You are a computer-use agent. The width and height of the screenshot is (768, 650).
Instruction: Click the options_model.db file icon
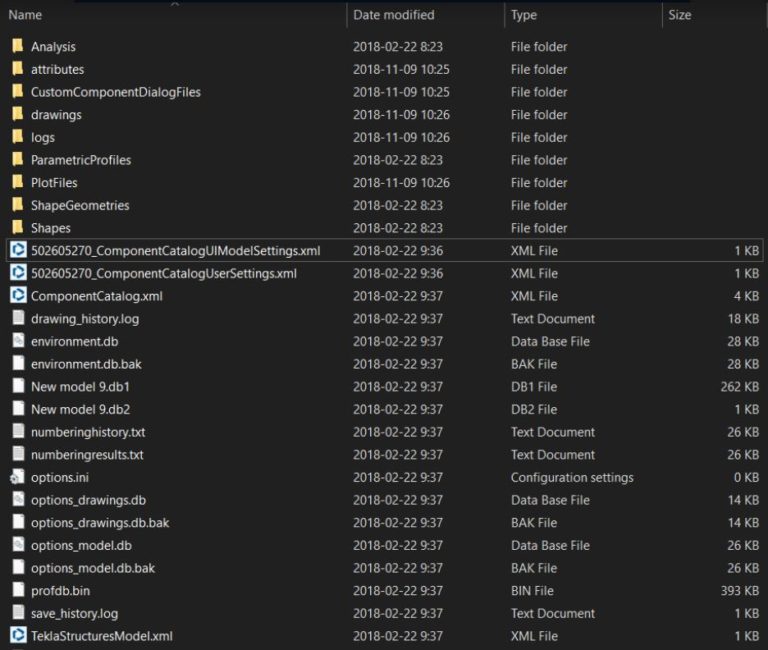(18, 545)
